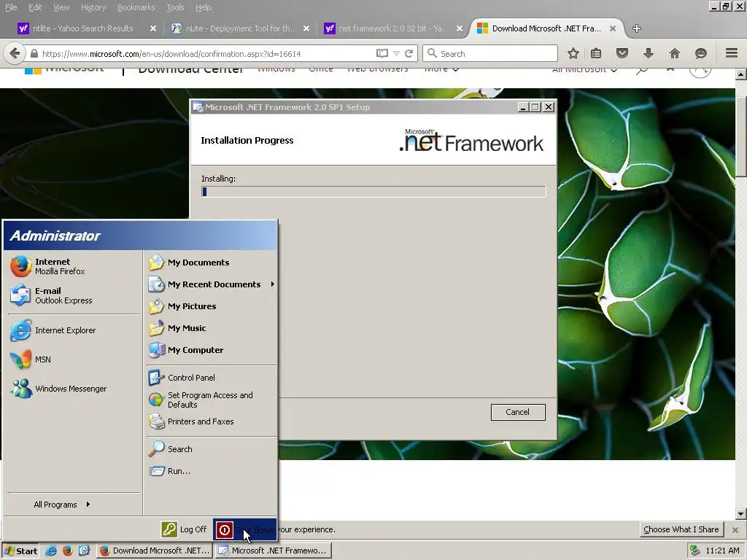
Task: Open My Computer
Action: coord(211,350)
